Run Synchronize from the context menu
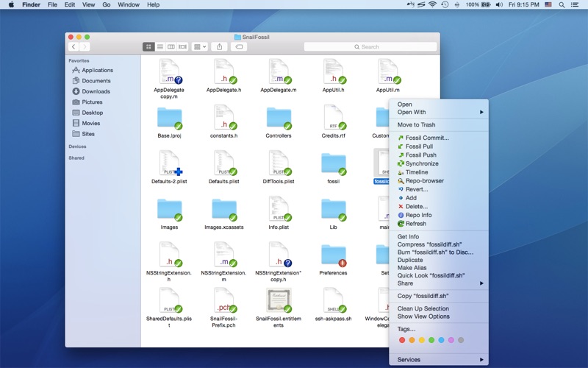 421,163
